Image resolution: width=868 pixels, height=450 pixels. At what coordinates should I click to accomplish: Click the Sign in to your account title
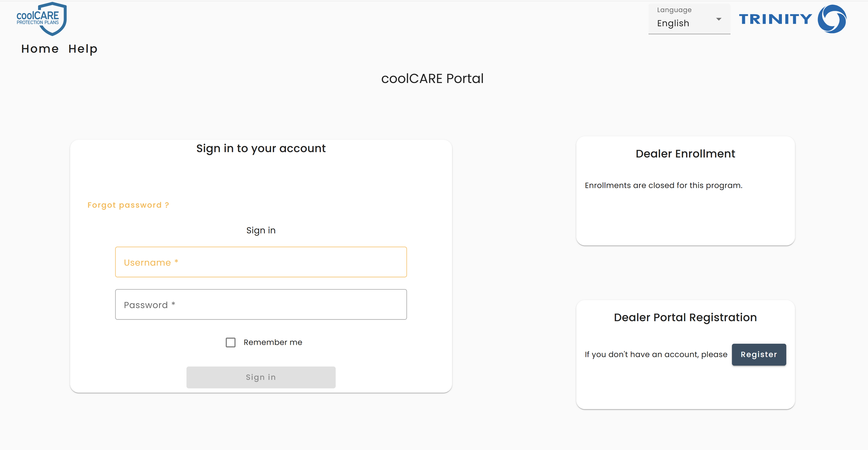click(261, 149)
